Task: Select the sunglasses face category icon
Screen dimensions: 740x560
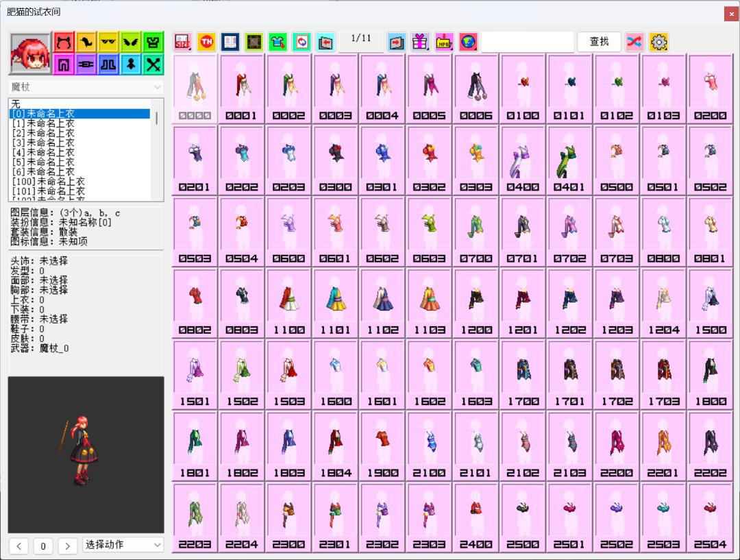Action: tap(108, 42)
